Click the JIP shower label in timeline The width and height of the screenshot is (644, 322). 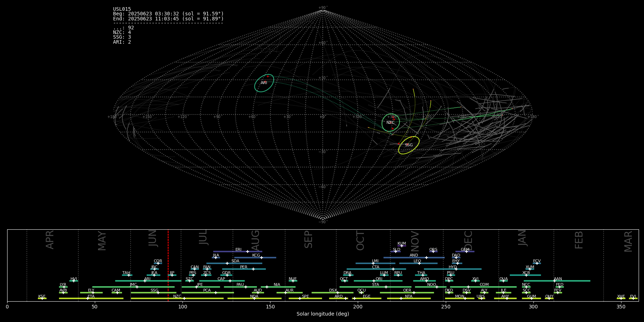point(172,273)
